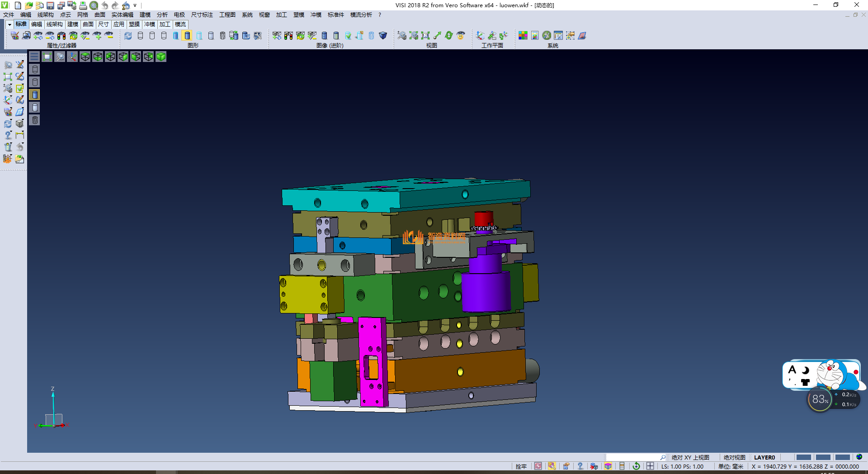868x474 pixels.
Task: Click the zoom magnifier icon in viewport toolbar
Action: click(x=60, y=57)
